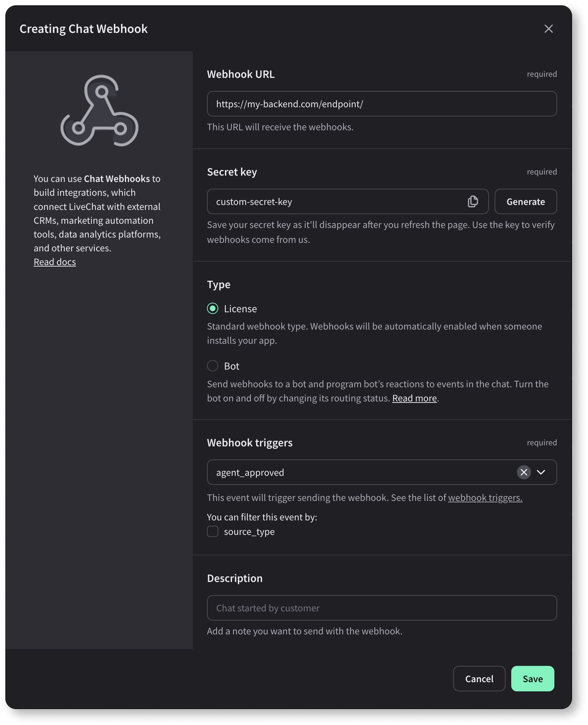The image size is (588, 725).
Task: Focus the Webhook URL input field
Action: [382, 104]
